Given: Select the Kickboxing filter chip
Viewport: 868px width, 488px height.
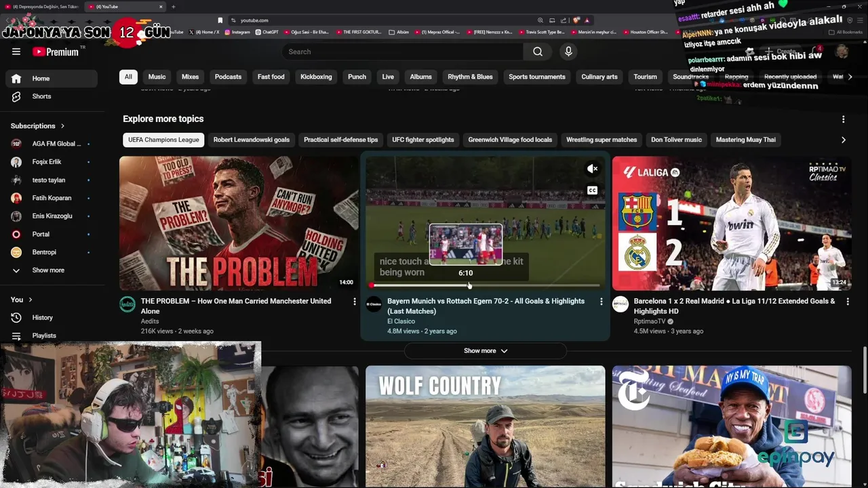Looking at the screenshot, I should pyautogui.click(x=316, y=77).
